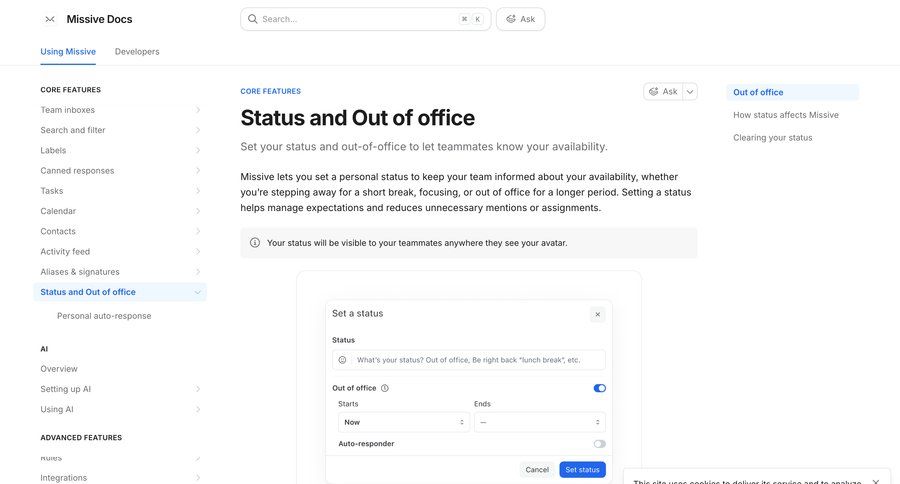Open the Starts 'Now' dropdown
Screen dimensions: 900x484
[x=404, y=422]
